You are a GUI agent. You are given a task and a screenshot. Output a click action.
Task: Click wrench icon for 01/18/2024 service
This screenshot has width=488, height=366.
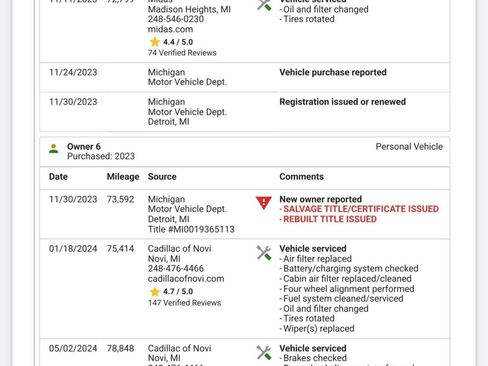point(264,253)
